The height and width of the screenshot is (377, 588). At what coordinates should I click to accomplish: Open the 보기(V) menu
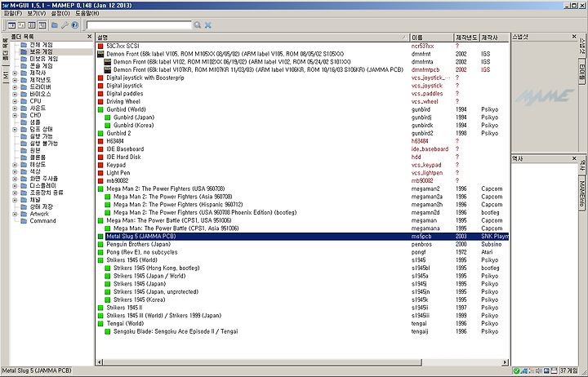pos(37,13)
